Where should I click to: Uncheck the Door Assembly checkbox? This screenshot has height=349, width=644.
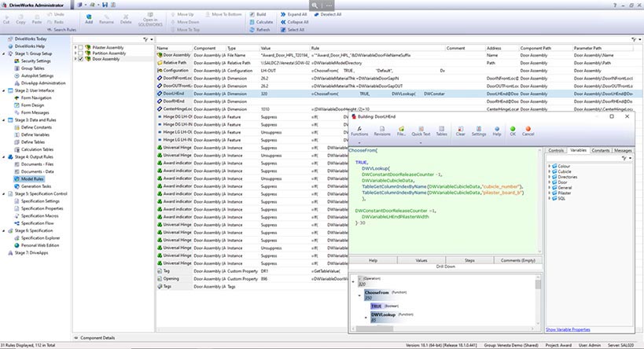(80, 59)
